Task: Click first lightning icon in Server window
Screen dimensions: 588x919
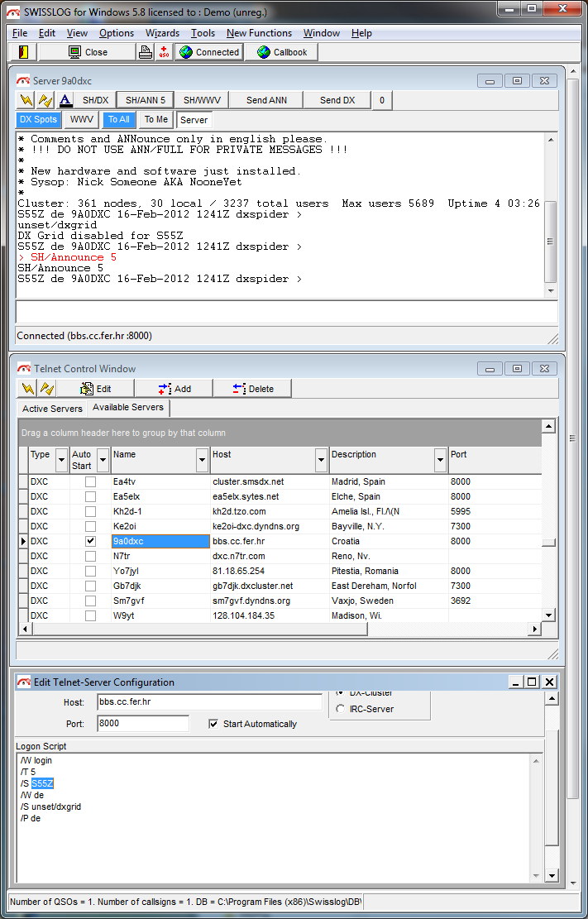Action: pyautogui.click(x=27, y=100)
